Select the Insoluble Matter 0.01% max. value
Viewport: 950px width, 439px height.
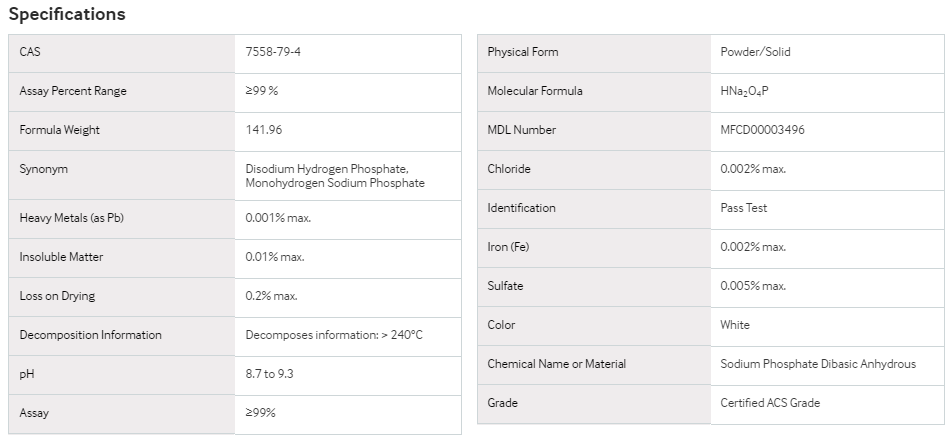275,257
